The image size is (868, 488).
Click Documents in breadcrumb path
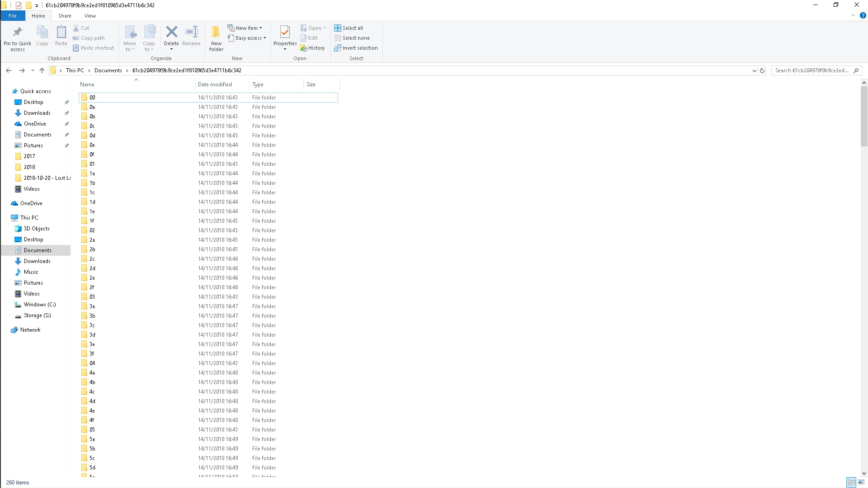click(x=108, y=70)
